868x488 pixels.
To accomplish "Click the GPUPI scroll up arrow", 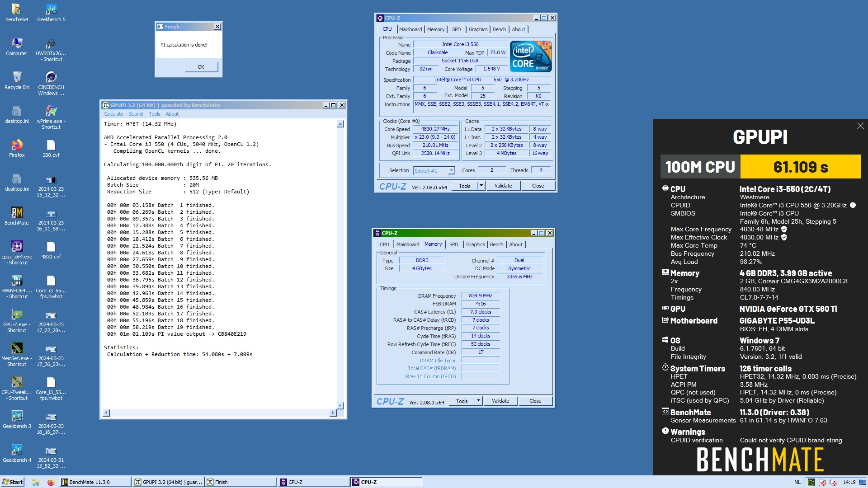I will 340,124.
